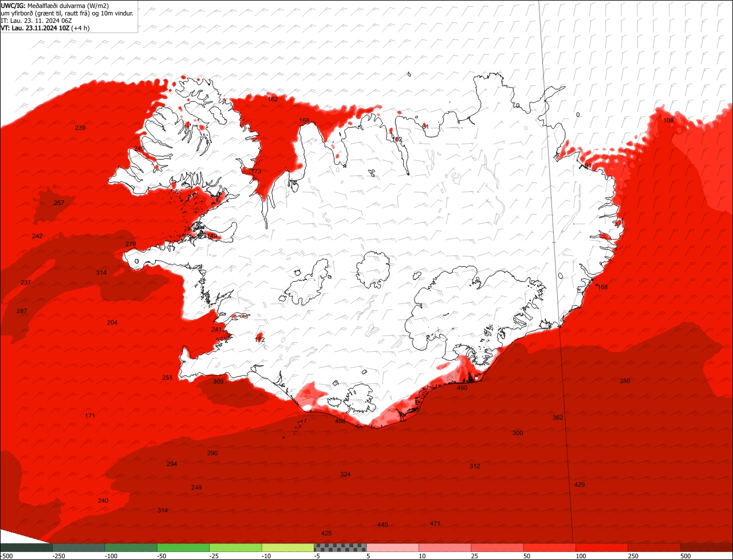
Task: Click the legend label '-25'
Action: click(x=215, y=556)
